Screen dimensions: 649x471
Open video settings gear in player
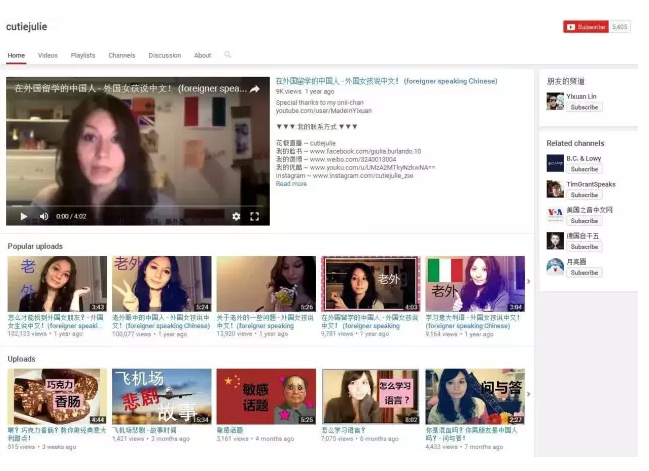point(236,216)
